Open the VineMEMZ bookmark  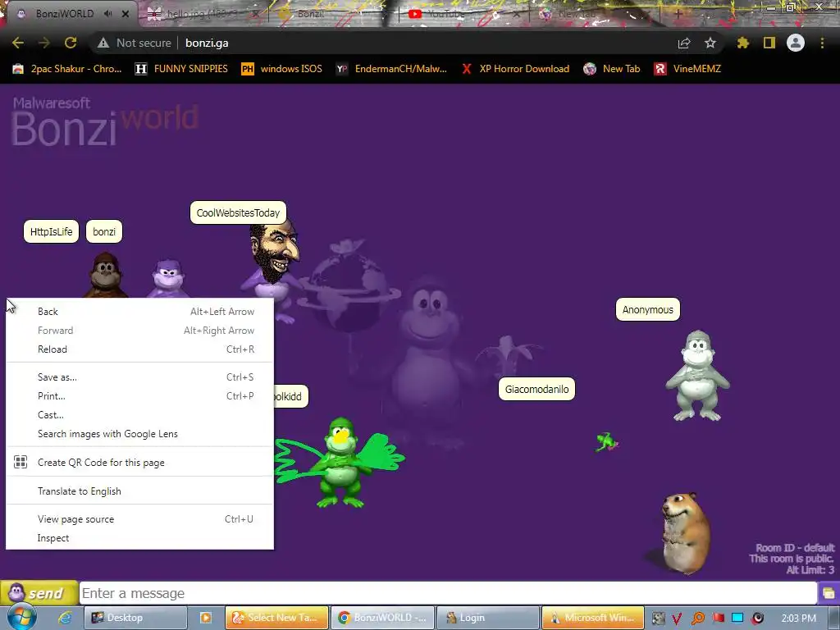(687, 69)
